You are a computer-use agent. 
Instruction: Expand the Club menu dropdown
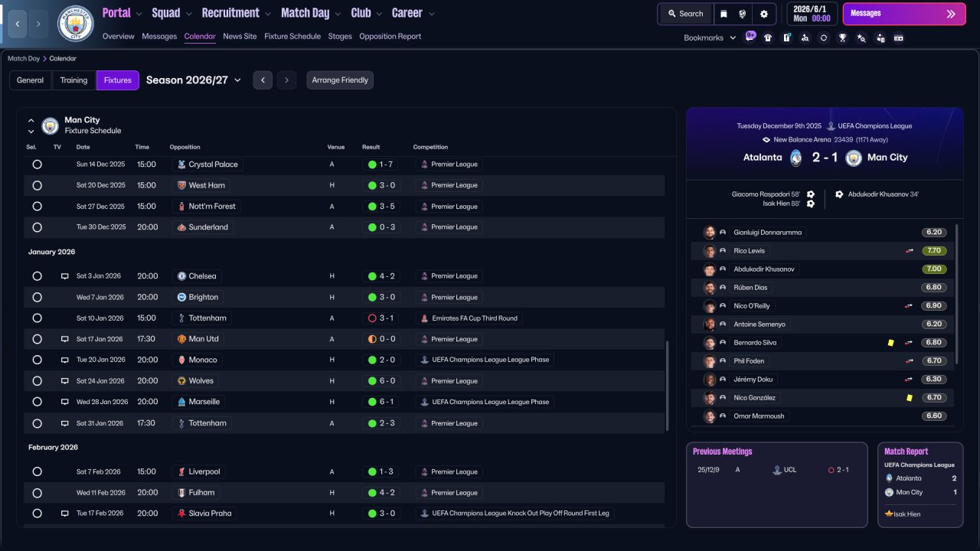coord(378,14)
